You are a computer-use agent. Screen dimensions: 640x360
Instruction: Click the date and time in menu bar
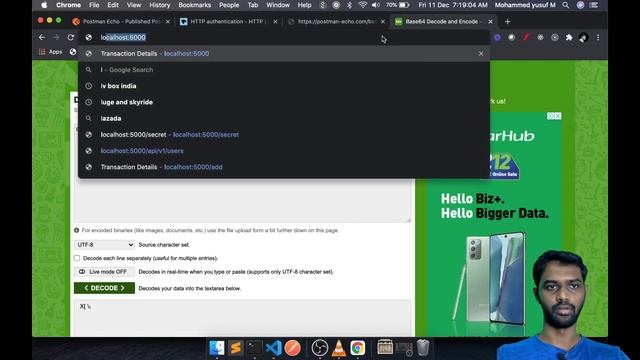(453, 5)
